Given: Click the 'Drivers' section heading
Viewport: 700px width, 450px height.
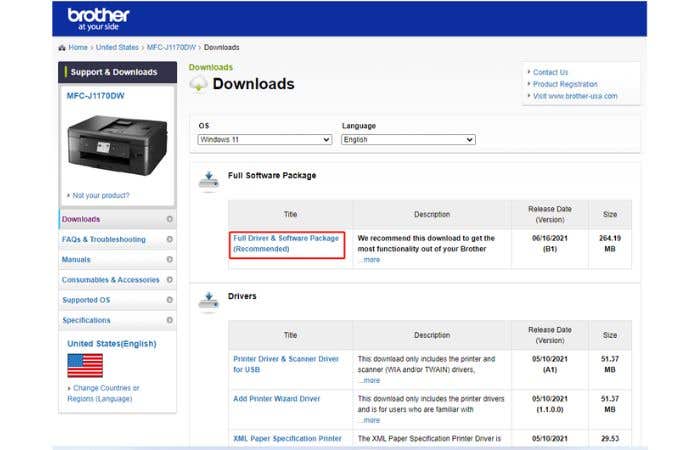Looking at the screenshot, I should [242, 296].
